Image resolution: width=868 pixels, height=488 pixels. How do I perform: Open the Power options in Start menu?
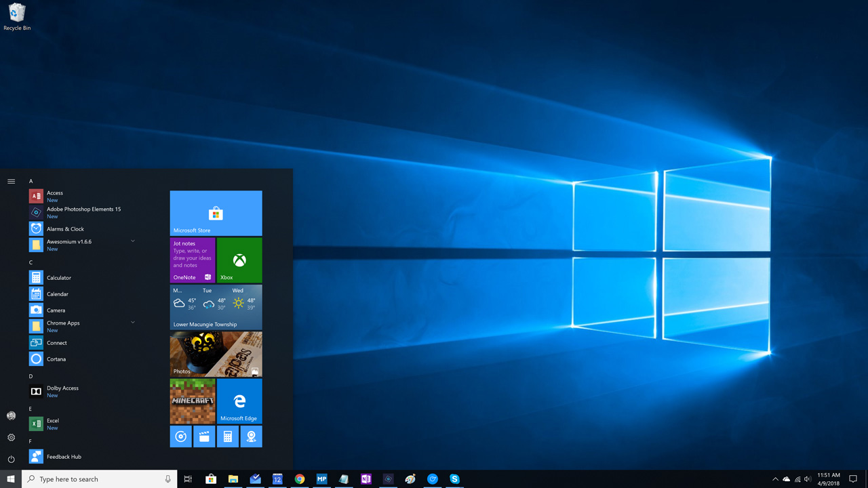11,459
